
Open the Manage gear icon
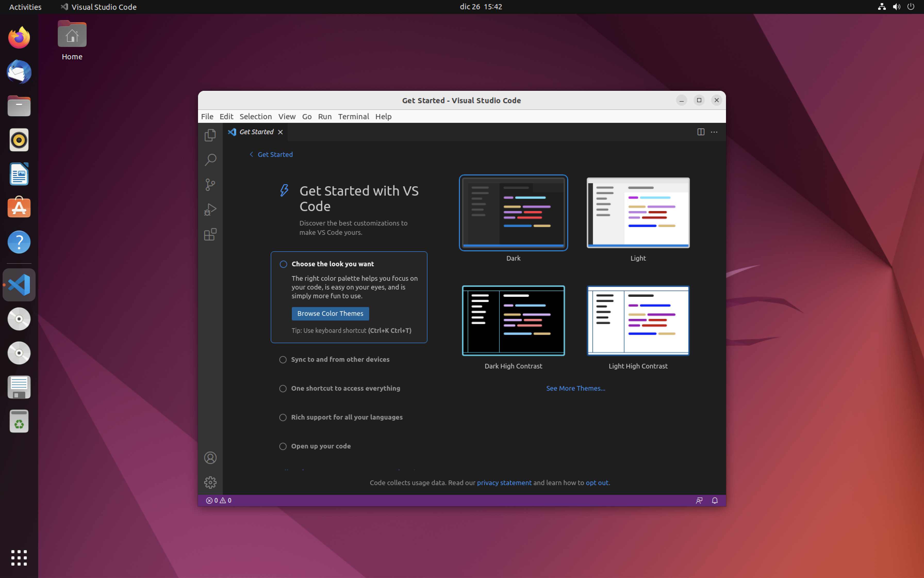point(210,483)
